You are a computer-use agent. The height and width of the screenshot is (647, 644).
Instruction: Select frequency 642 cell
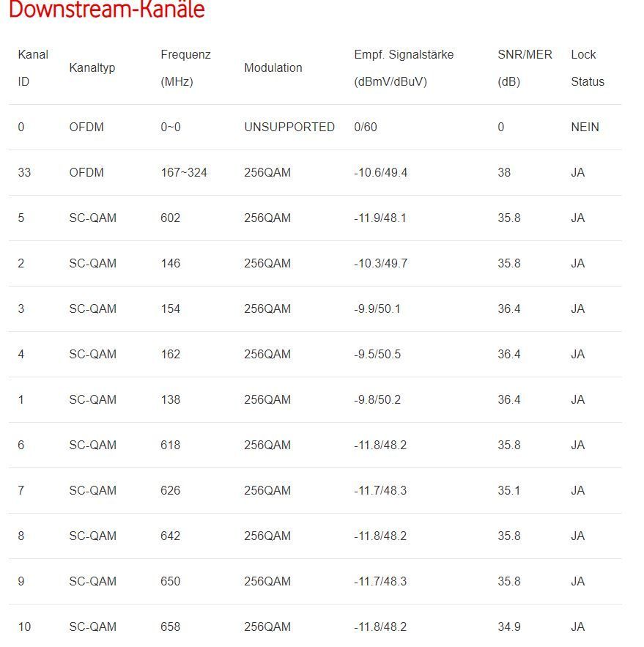point(171,536)
